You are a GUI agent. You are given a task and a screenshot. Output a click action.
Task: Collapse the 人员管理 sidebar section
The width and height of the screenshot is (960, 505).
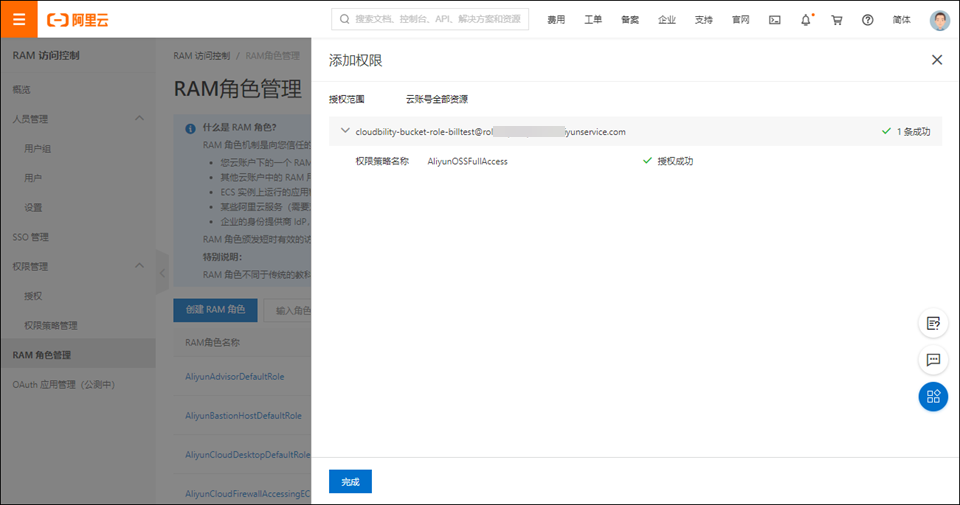pos(139,119)
